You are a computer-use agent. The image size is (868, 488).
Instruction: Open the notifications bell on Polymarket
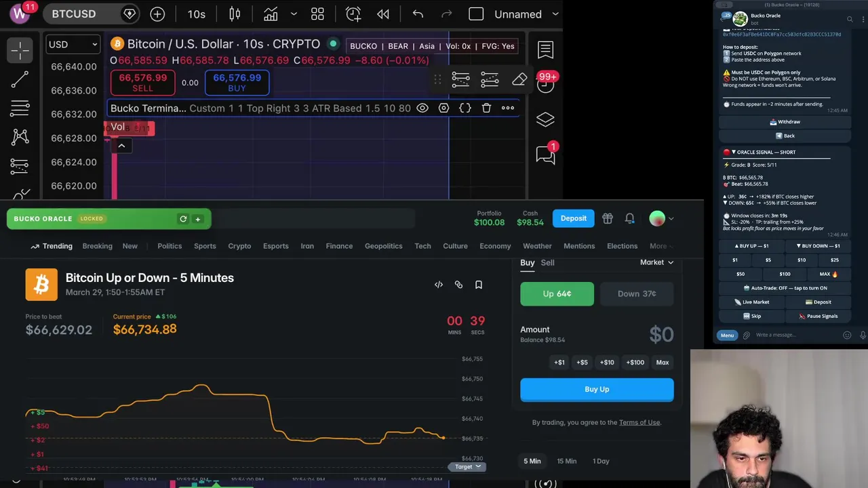click(x=630, y=218)
